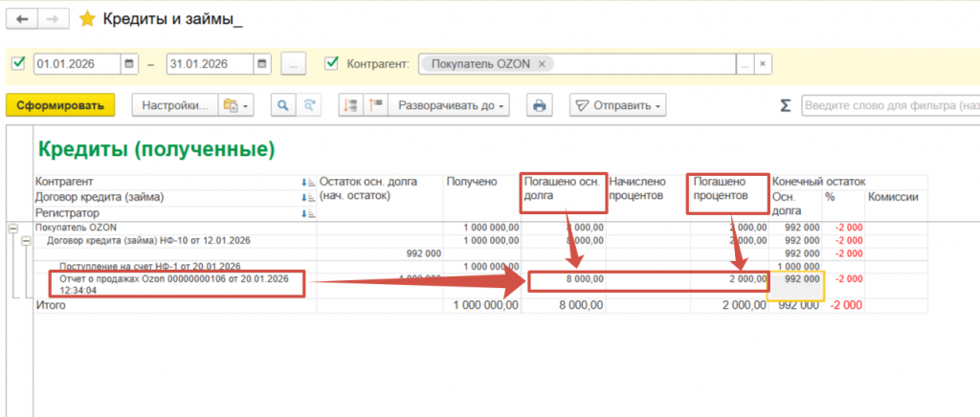980x417 pixels.
Task: Open calendar picker for end date
Action: click(x=262, y=64)
